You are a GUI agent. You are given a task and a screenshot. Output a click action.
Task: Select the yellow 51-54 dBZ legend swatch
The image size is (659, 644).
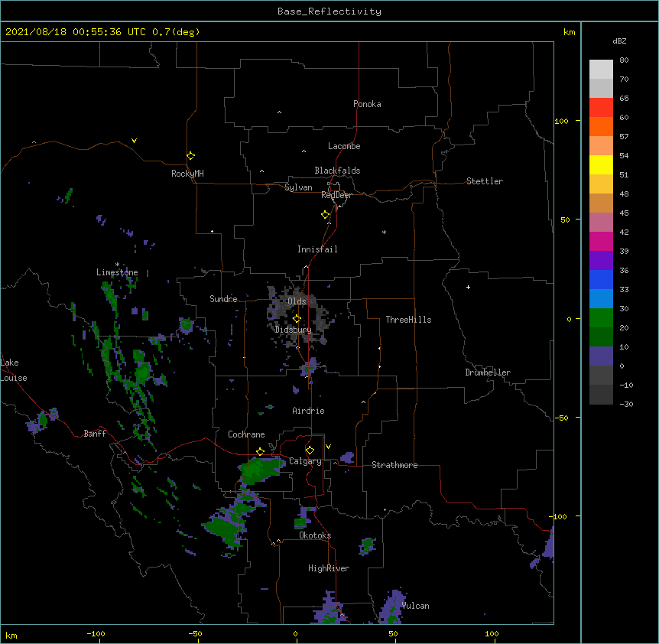coord(601,165)
